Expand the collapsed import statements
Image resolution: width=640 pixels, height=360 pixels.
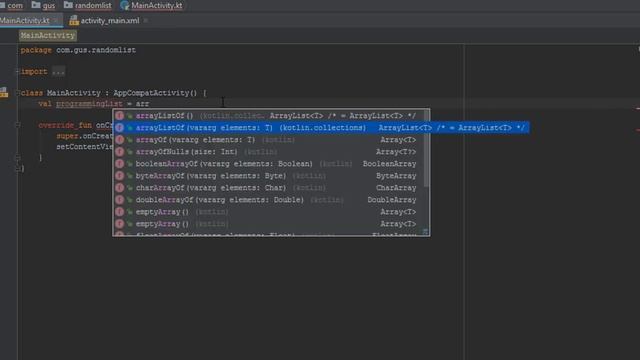18,71
